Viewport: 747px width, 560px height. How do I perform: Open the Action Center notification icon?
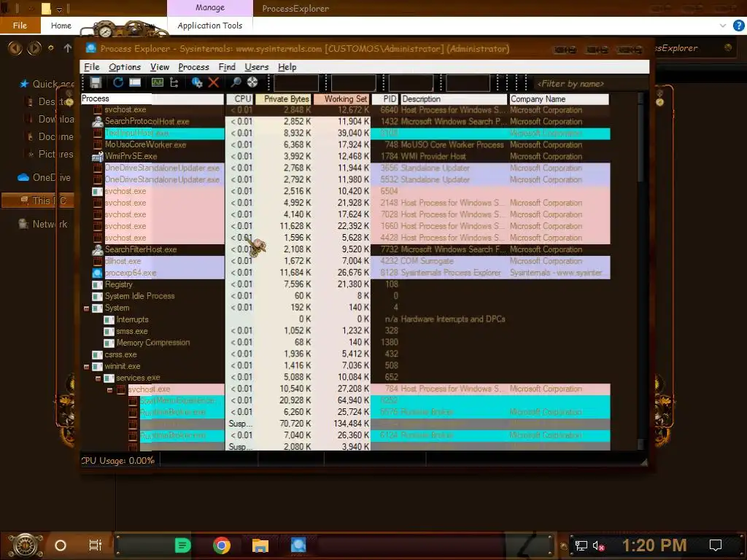716,545
